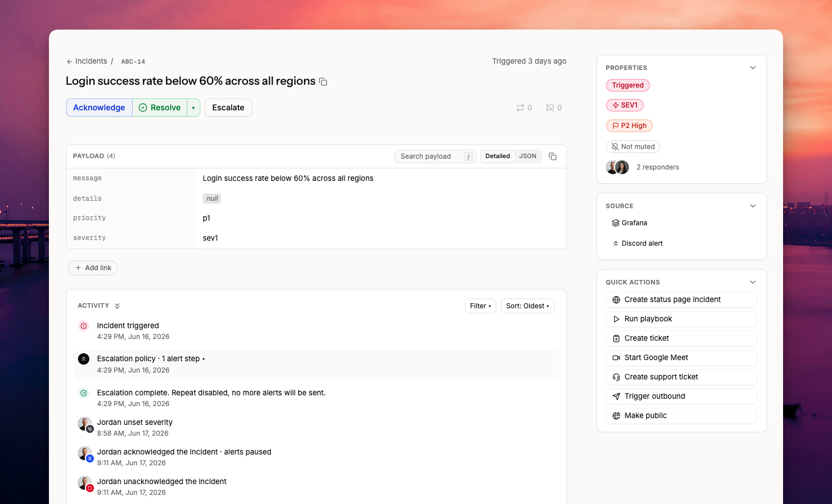832x504 pixels.
Task: Click the globe icon on Make public
Action: (616, 416)
